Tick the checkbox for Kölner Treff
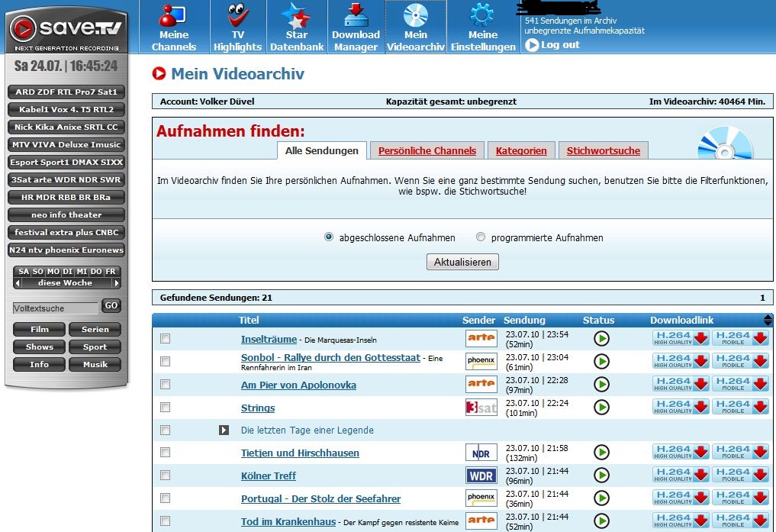776x532 pixels. pos(166,475)
